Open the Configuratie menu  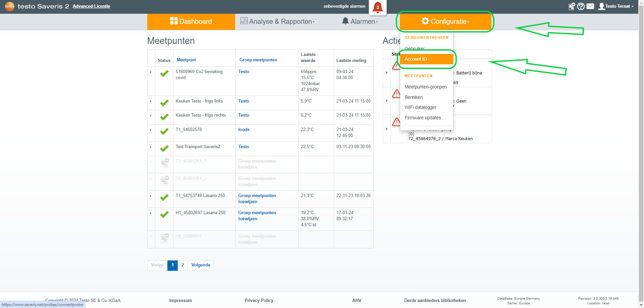[x=445, y=21]
